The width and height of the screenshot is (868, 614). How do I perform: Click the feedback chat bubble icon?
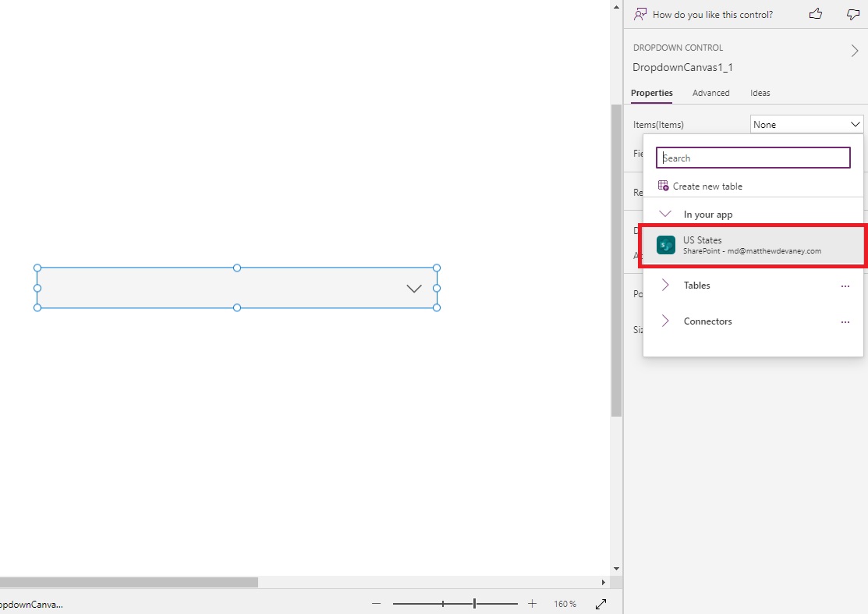coord(640,14)
